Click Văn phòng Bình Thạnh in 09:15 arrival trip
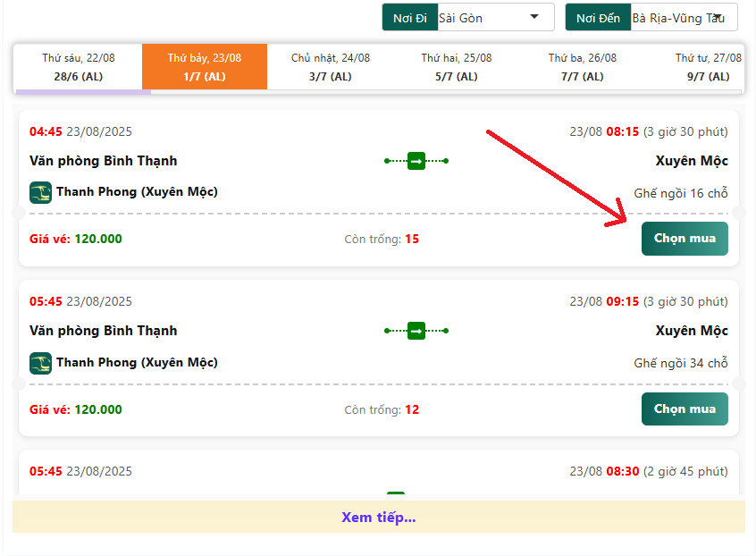The image size is (756, 556). coord(103,331)
